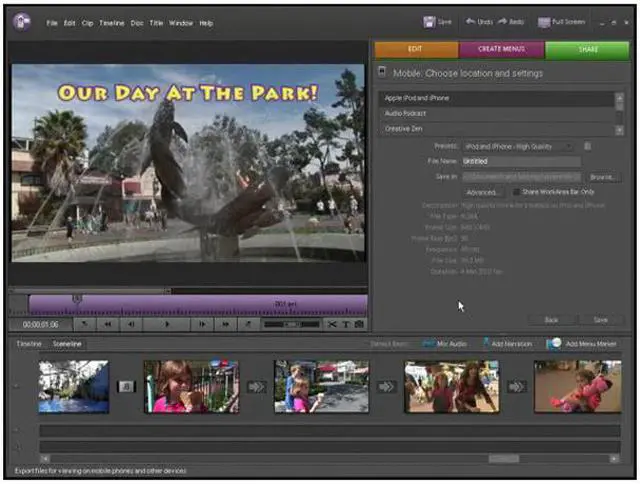Switch to the orange EDIT tab
The width and height of the screenshot is (640, 484).
click(416, 49)
